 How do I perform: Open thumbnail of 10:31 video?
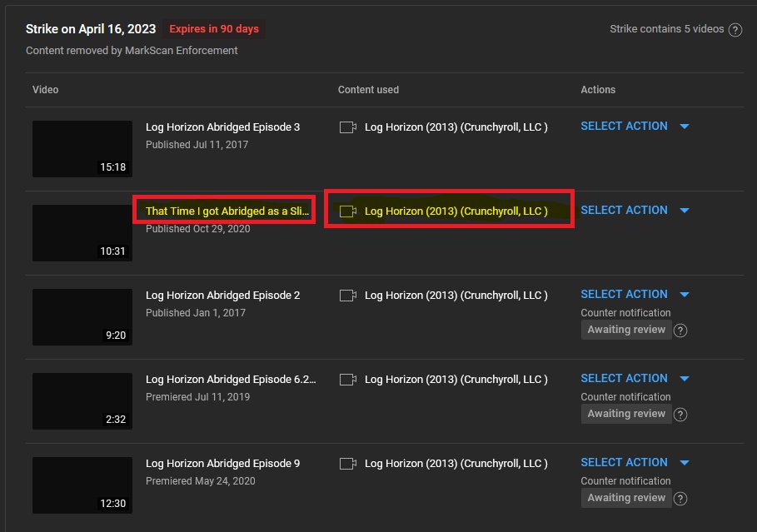point(82,232)
